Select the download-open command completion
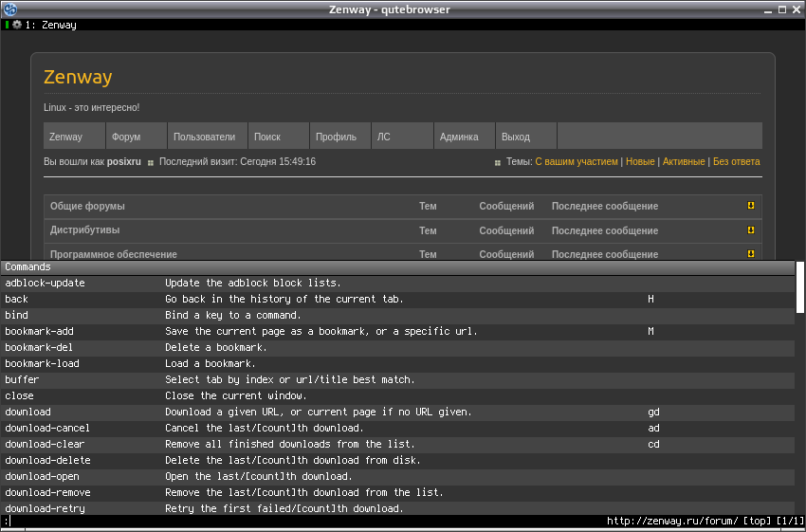Image resolution: width=806 pixels, height=532 pixels. 397,476
